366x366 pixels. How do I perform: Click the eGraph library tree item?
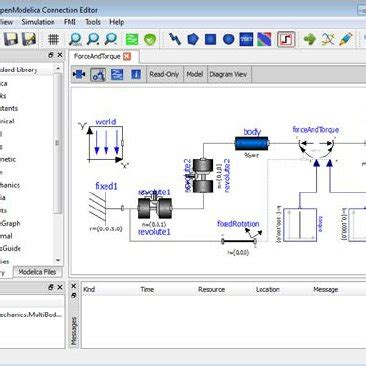pyautogui.click(x=10, y=223)
